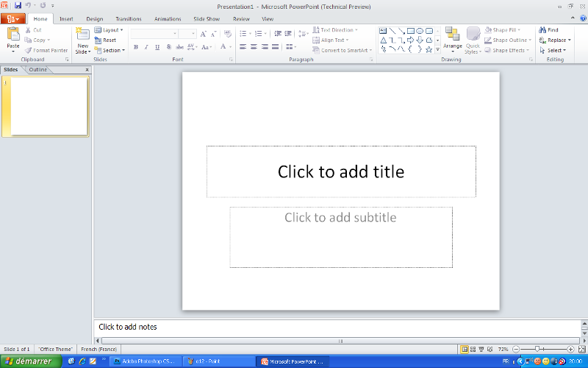Select the Text Box shape

[383, 31]
